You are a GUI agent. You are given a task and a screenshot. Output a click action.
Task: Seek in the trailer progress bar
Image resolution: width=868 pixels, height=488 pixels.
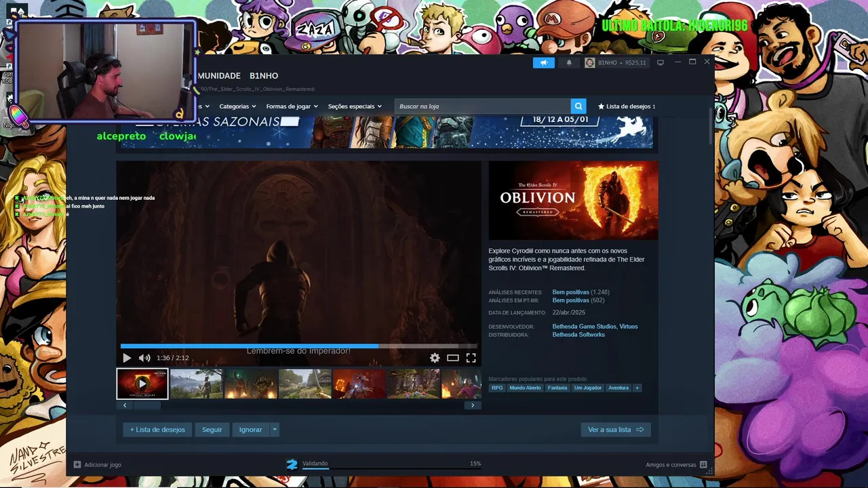[298, 346]
